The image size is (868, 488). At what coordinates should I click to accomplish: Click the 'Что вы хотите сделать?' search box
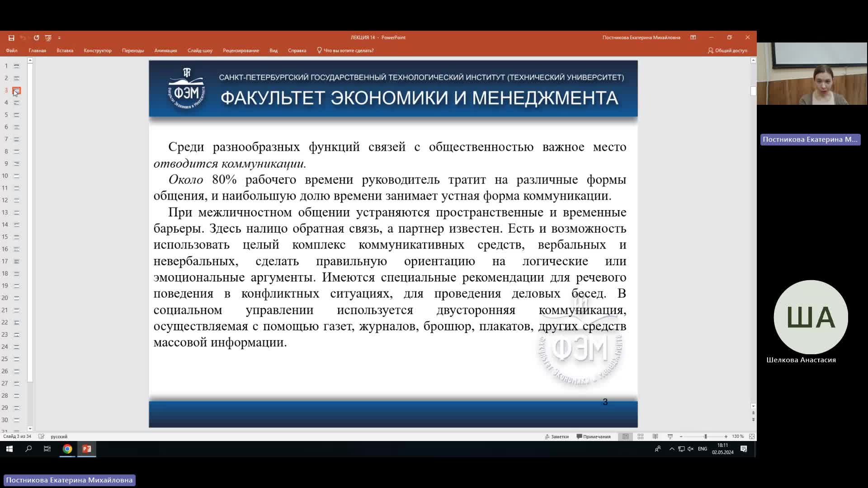[x=345, y=51]
